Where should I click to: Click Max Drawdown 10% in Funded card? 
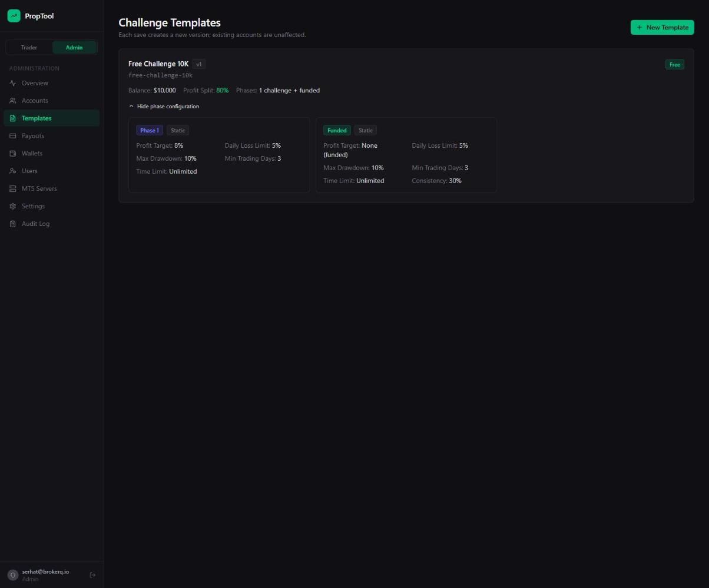(x=353, y=168)
